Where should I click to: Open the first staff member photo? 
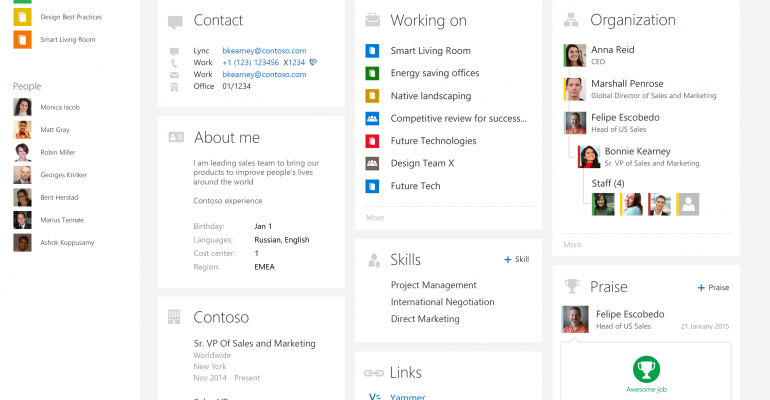[x=603, y=204]
